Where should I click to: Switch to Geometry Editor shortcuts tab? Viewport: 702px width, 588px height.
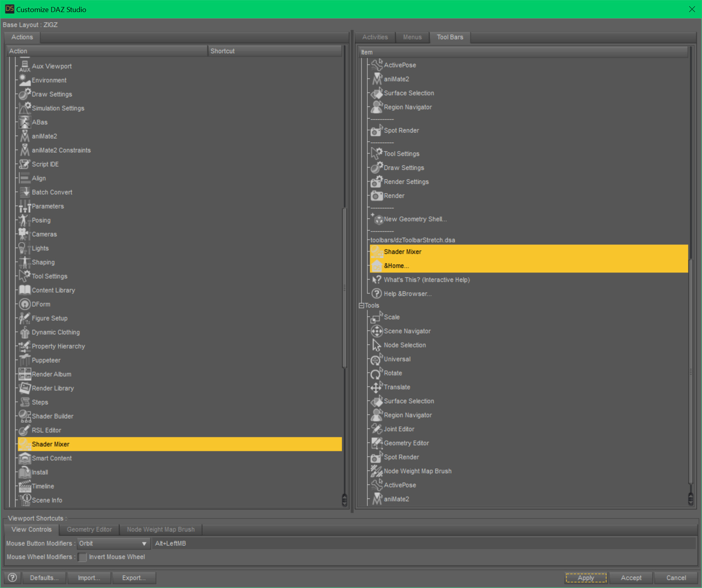pyautogui.click(x=89, y=529)
